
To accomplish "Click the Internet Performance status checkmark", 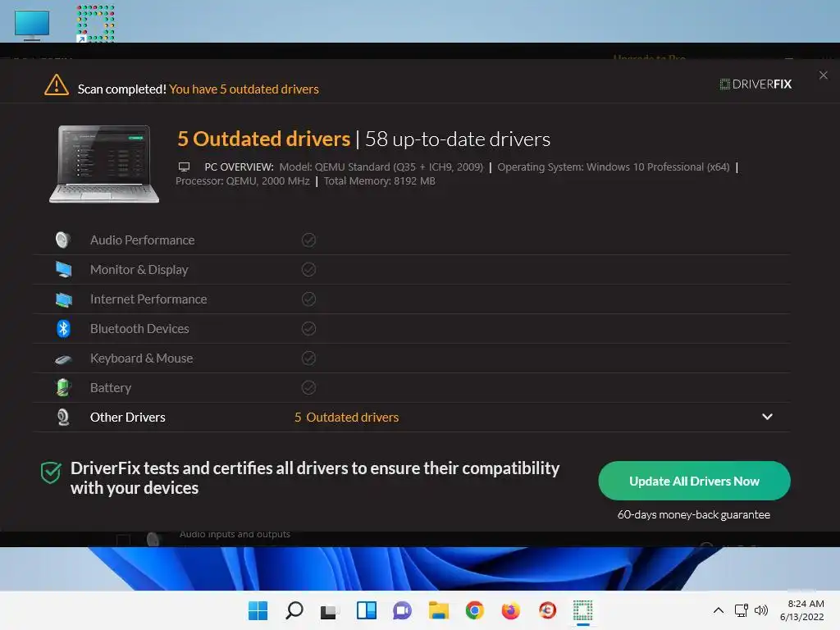I will (x=308, y=299).
